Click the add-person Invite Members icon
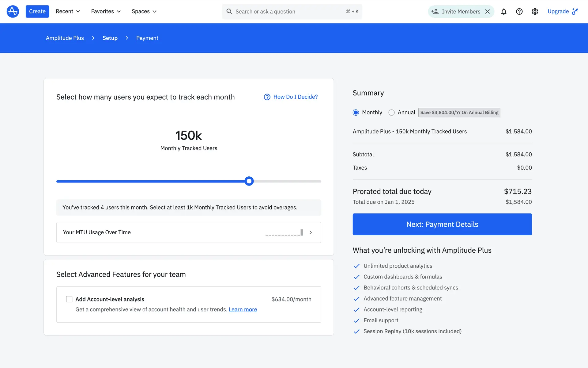588x368 pixels. pyautogui.click(x=435, y=12)
